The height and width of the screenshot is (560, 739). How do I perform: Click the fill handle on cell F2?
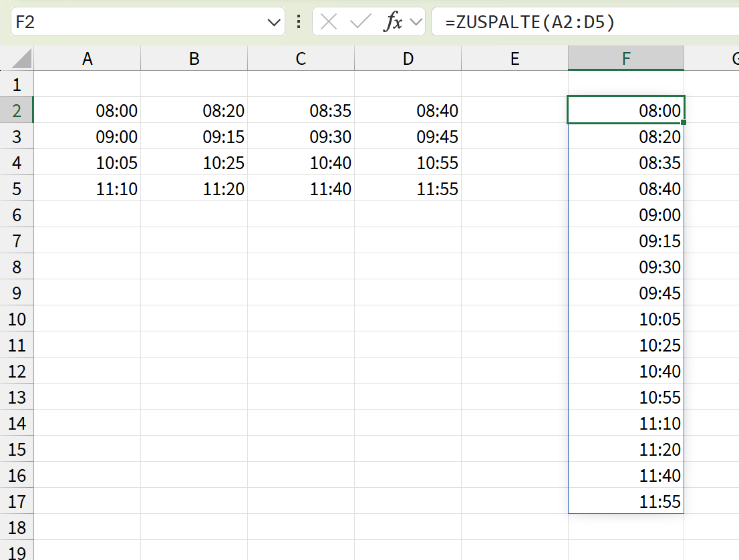684,123
